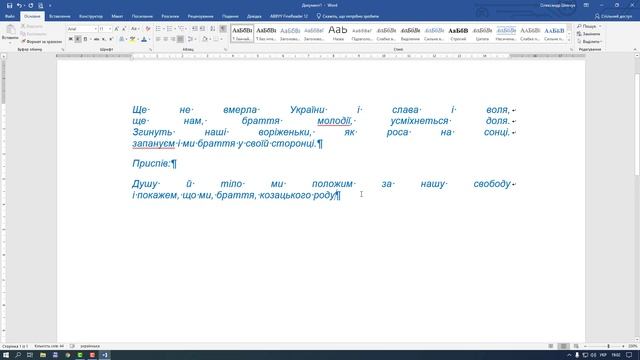Open taskbar search magnifier
Viewport: 640px width, 360px height.
coord(18,355)
